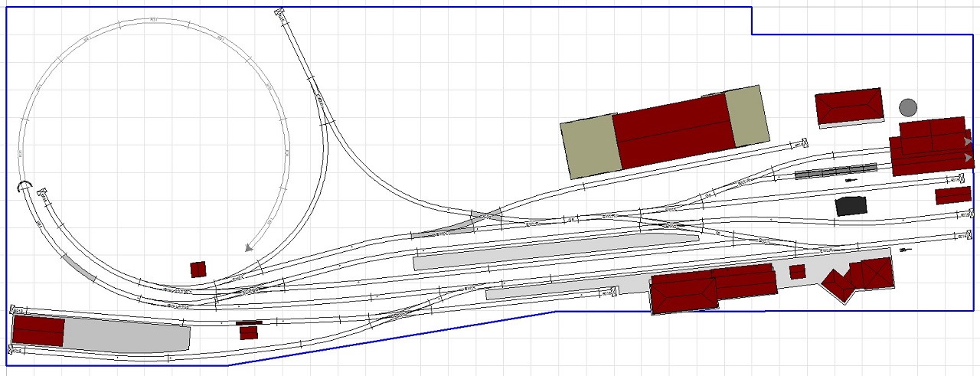980x376 pixels.
Task: Click the curved arrow head inside the loop
Action: coord(249,247)
